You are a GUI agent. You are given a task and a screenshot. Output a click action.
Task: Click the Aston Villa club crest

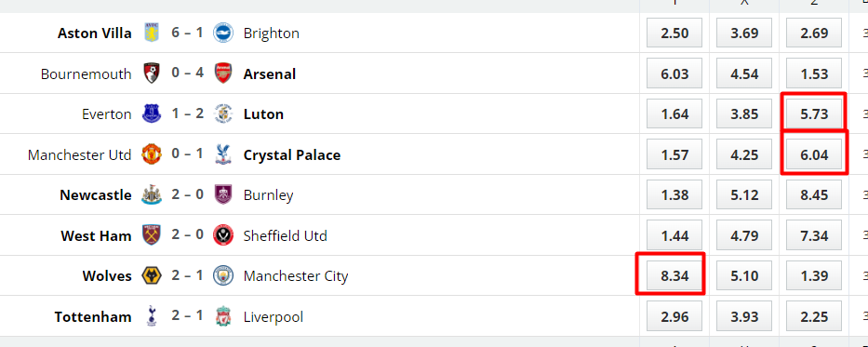pyautogui.click(x=151, y=33)
